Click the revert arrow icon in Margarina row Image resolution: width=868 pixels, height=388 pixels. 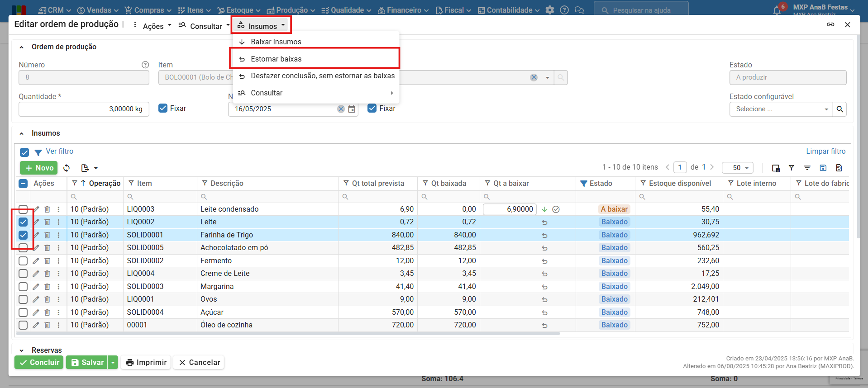pyautogui.click(x=544, y=287)
